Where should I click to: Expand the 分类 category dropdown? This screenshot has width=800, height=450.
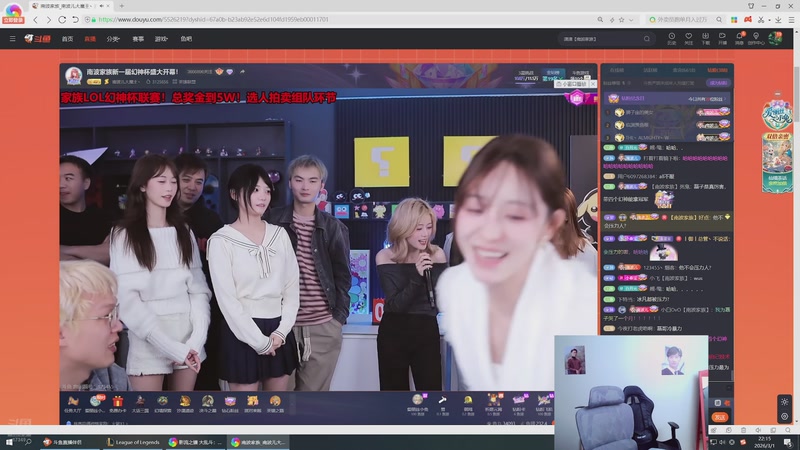[113, 39]
